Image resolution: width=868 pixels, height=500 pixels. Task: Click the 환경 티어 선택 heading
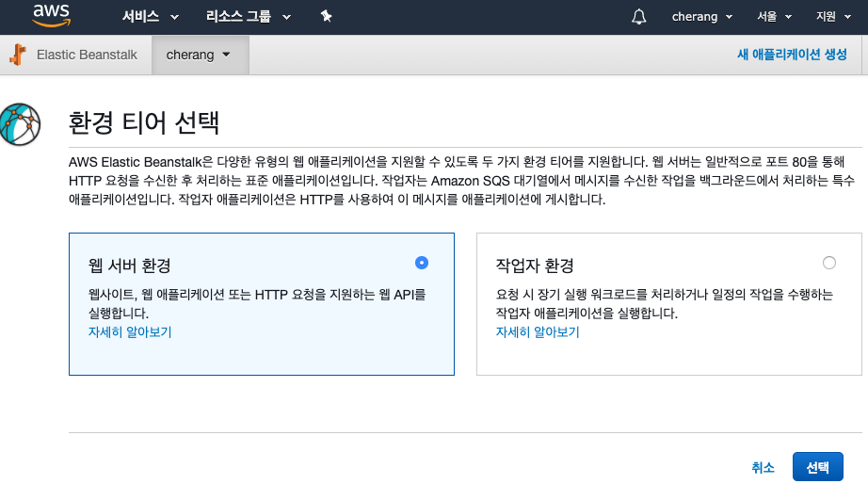(144, 122)
